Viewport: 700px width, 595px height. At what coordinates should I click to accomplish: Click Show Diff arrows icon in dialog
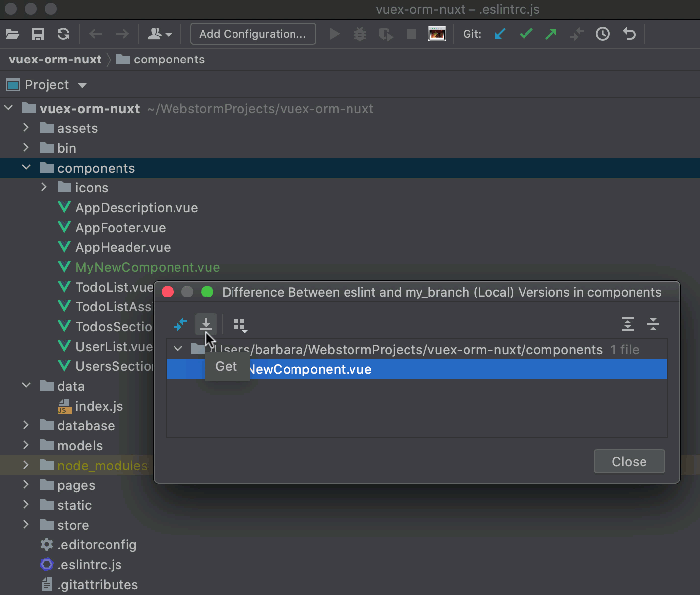[x=180, y=325]
